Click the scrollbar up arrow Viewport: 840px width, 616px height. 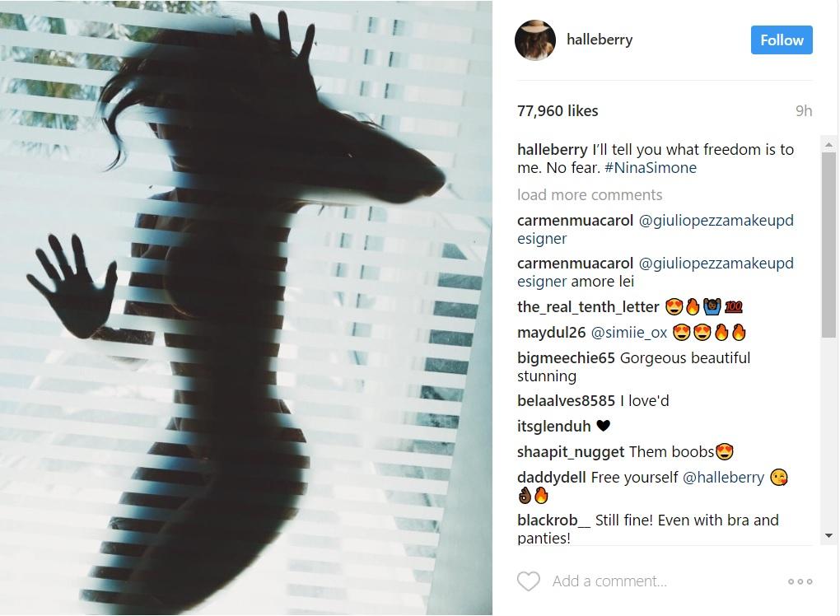click(828, 145)
